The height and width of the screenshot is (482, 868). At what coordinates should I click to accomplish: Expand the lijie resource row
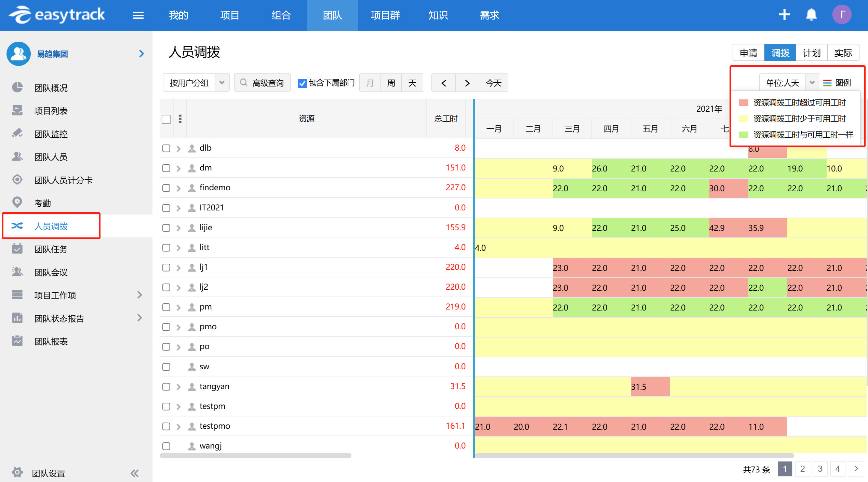point(178,228)
